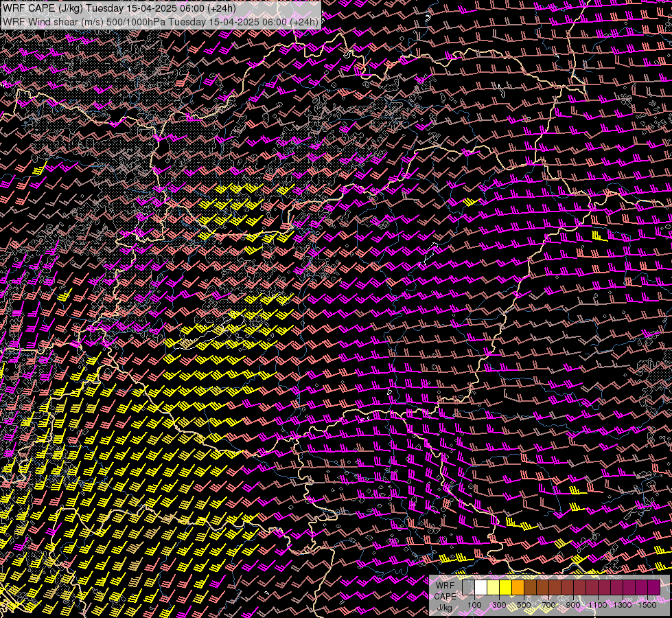Image resolution: width=672 pixels, height=618 pixels.
Task: Pick the orange 400–500 legend swatch
Action: (x=518, y=588)
